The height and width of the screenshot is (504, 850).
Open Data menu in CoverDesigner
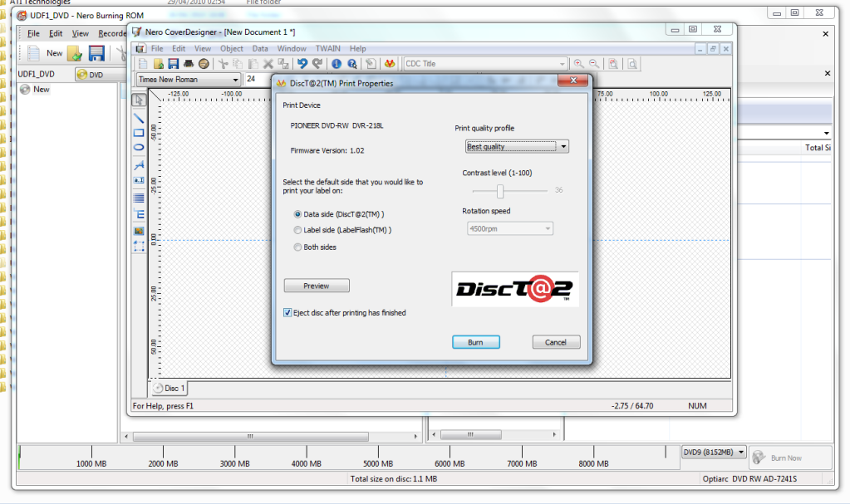click(260, 48)
